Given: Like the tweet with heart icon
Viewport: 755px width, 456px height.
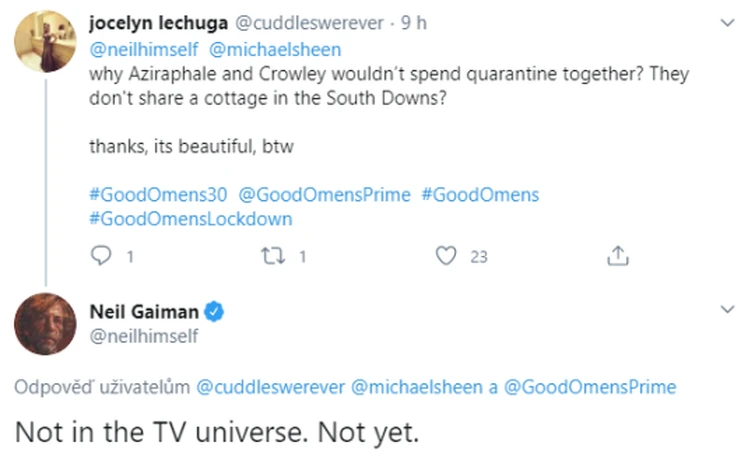Looking at the screenshot, I should pyautogui.click(x=447, y=256).
